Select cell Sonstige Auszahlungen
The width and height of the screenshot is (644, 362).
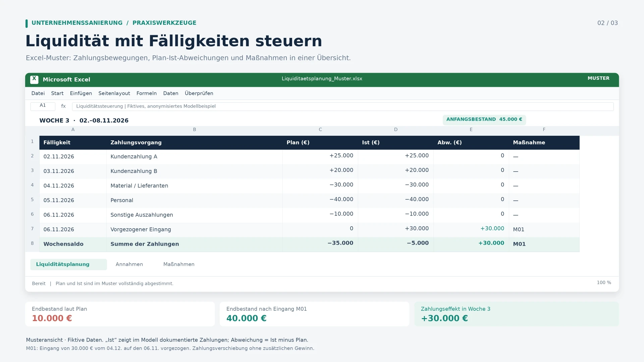pyautogui.click(x=195, y=215)
